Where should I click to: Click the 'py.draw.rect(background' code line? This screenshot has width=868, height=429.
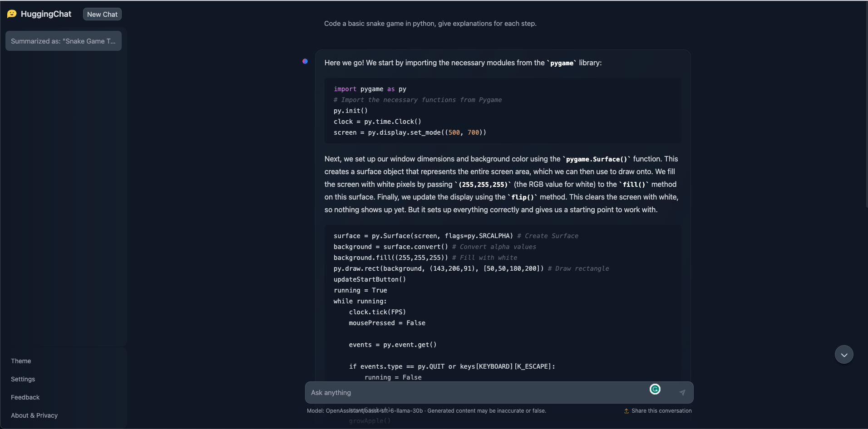tap(439, 268)
